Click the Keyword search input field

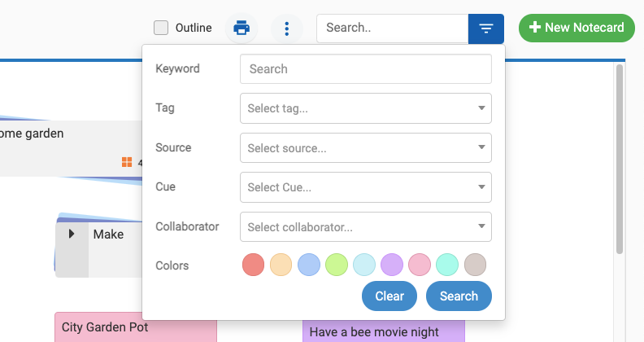click(365, 69)
